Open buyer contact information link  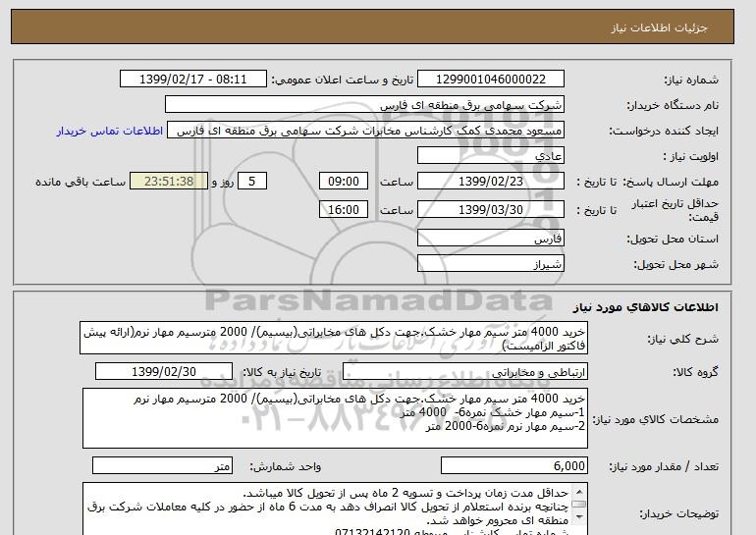coord(109,131)
